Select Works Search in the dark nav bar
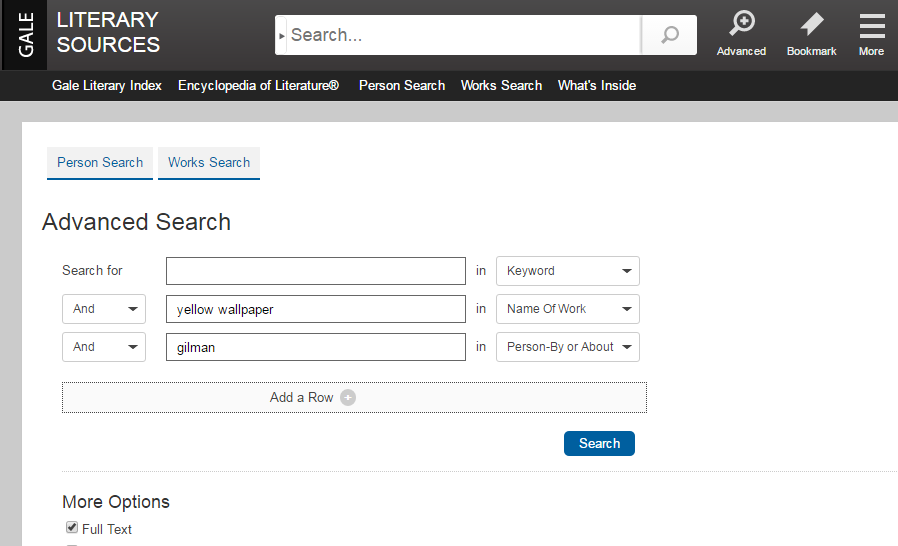 [x=501, y=85]
